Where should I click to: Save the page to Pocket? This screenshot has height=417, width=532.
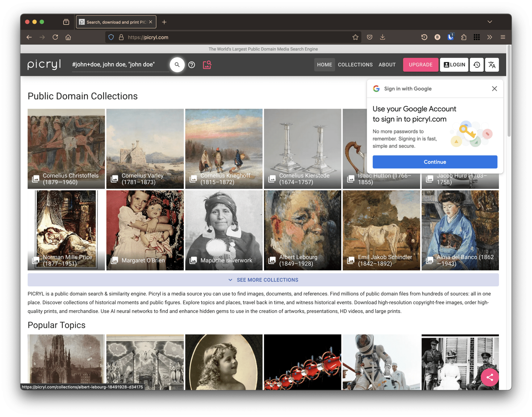(370, 37)
